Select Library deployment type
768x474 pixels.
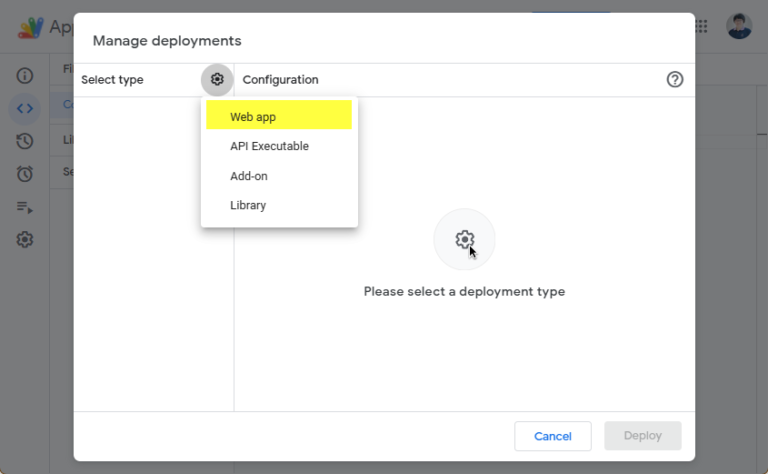point(279,205)
